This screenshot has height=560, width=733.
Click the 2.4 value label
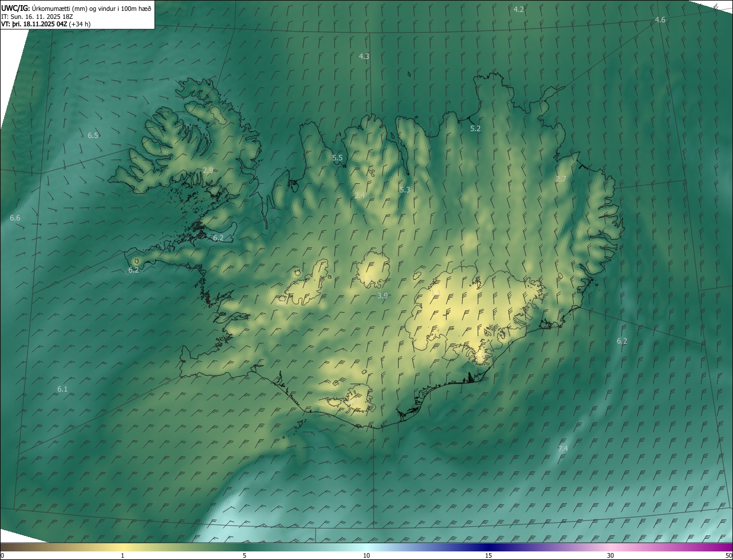tap(360, 196)
